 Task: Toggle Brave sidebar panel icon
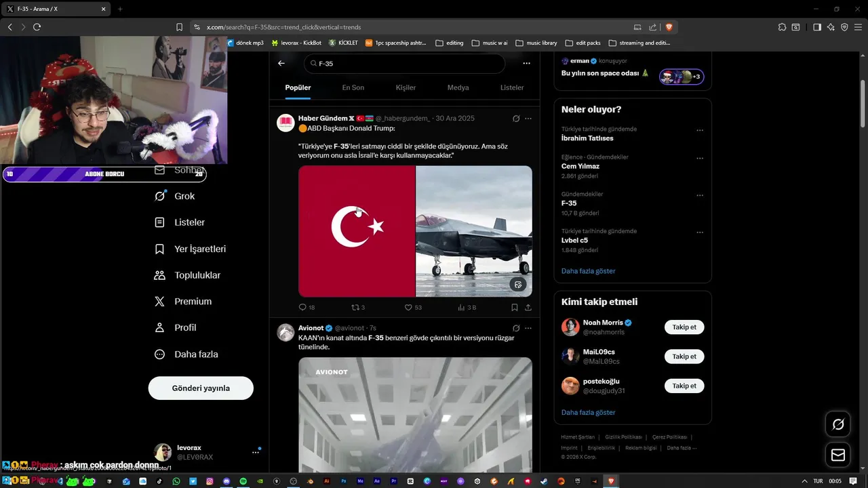[817, 27]
